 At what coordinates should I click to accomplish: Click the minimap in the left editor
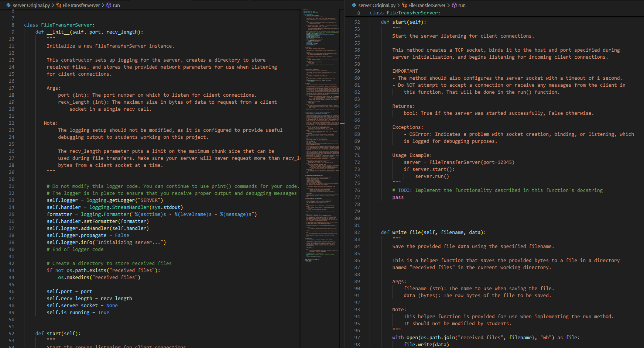point(321,148)
